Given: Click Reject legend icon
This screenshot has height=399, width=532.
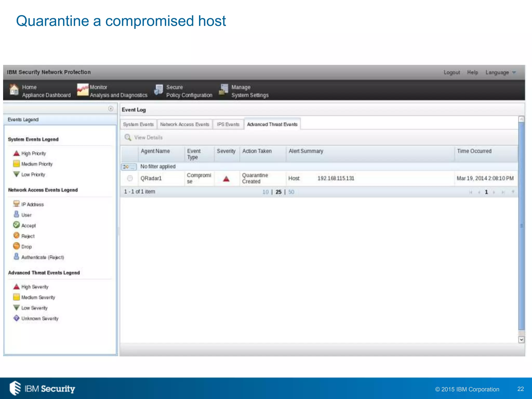Looking at the screenshot, I should pyautogui.click(x=16, y=235).
